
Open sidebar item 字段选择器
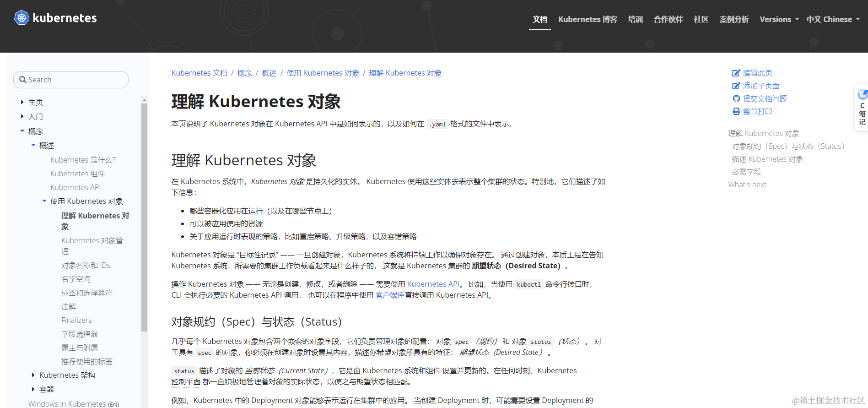coord(80,334)
